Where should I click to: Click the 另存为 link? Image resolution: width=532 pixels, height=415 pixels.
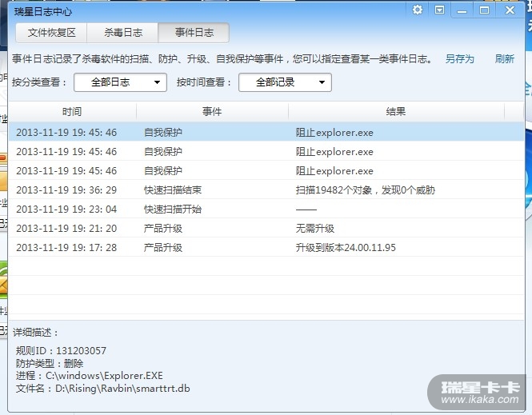point(459,59)
